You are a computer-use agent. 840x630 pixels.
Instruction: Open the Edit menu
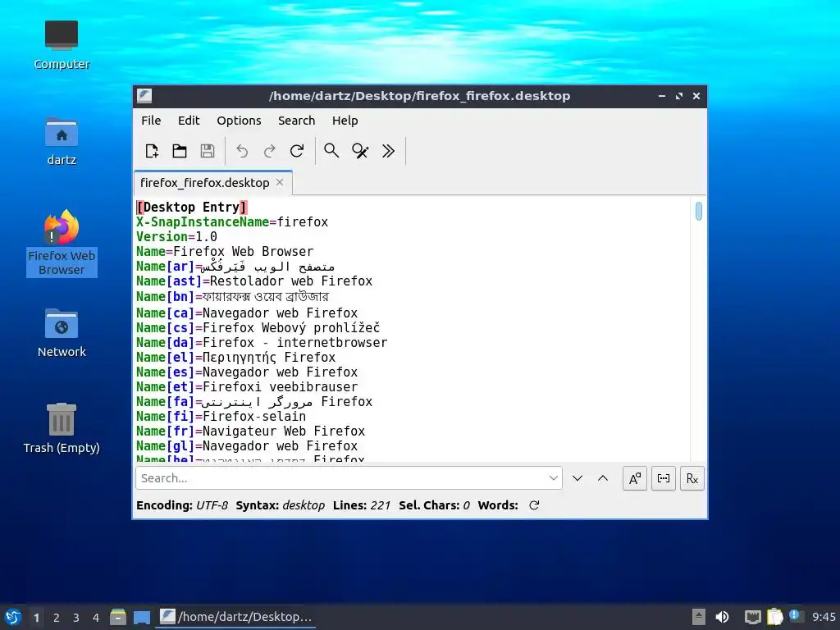coord(189,121)
